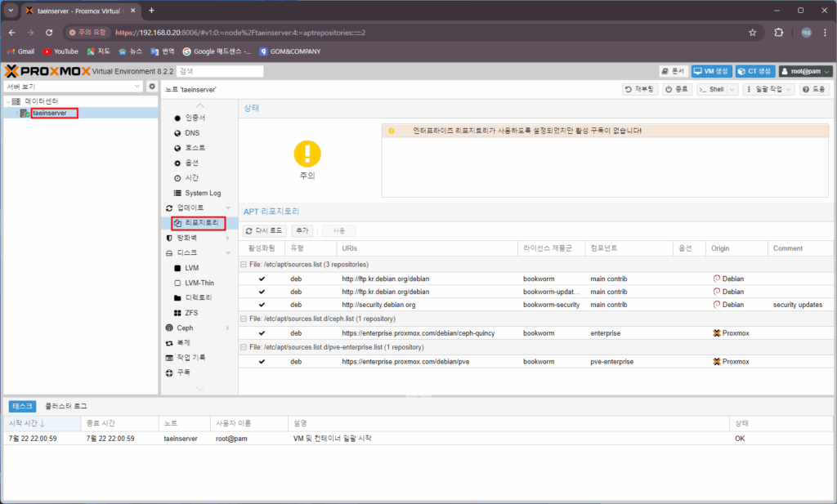Open the dropdown arrow next to Shell
The image size is (837, 504).
pyautogui.click(x=732, y=90)
